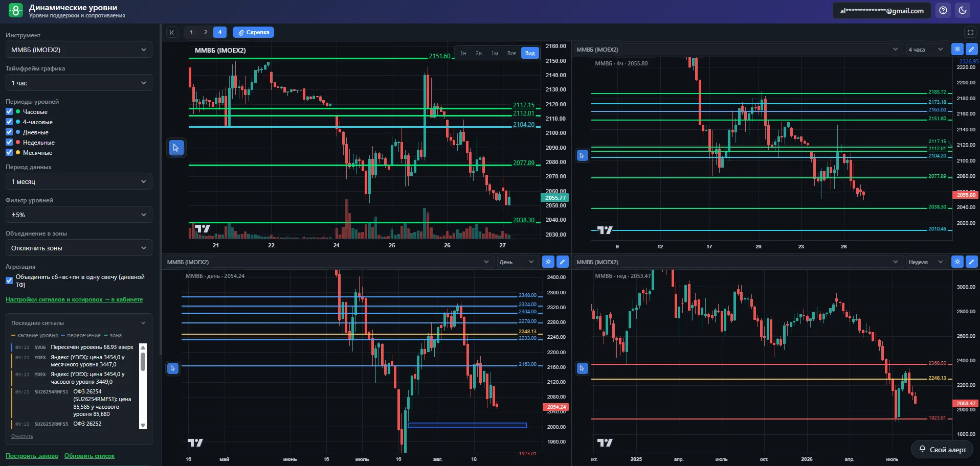Click pencil edit icon on the weekly chart
The width and height of the screenshot is (980, 466).
pos(971,262)
